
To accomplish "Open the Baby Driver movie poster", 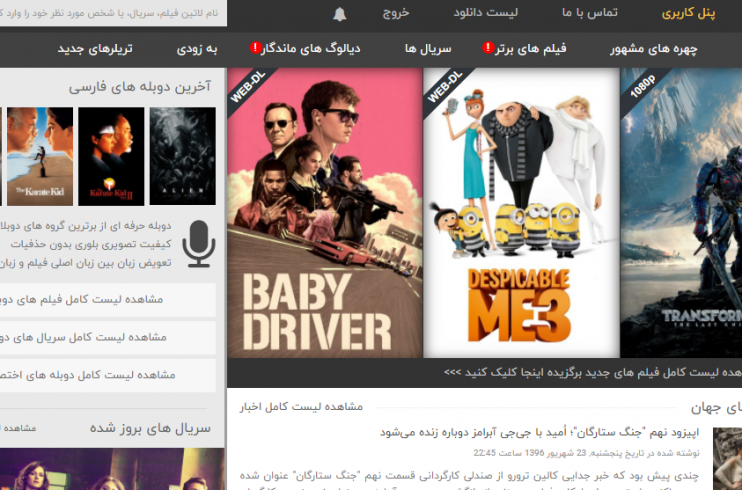I will tap(325, 213).
